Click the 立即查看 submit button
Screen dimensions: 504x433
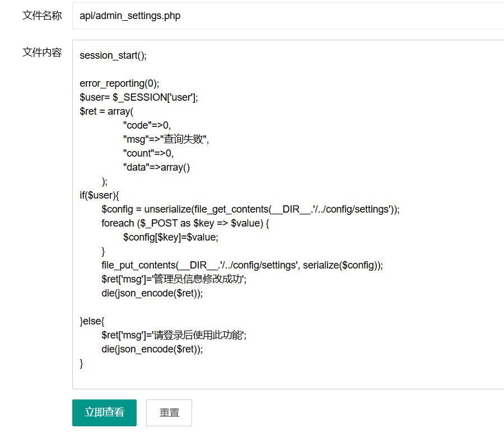(x=104, y=412)
